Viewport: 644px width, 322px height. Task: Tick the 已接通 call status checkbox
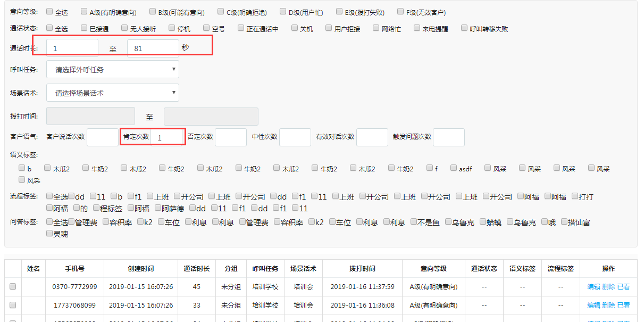84,28
